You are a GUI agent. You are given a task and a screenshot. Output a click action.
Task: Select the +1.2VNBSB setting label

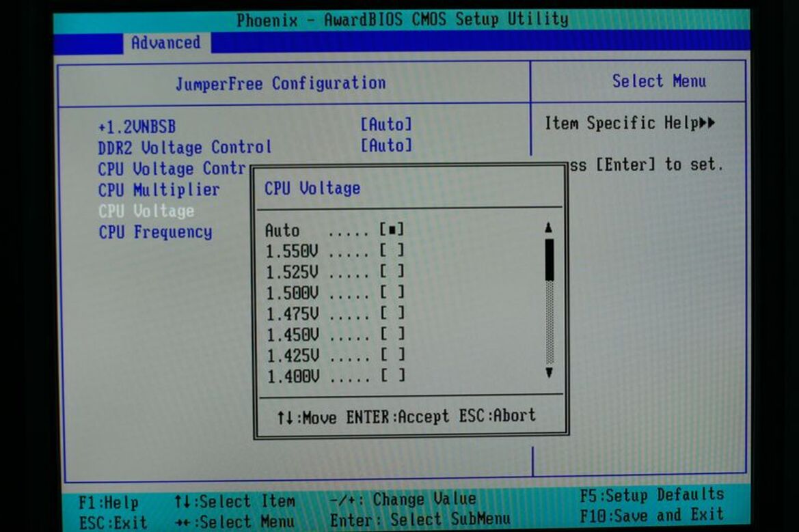pyautogui.click(x=137, y=126)
